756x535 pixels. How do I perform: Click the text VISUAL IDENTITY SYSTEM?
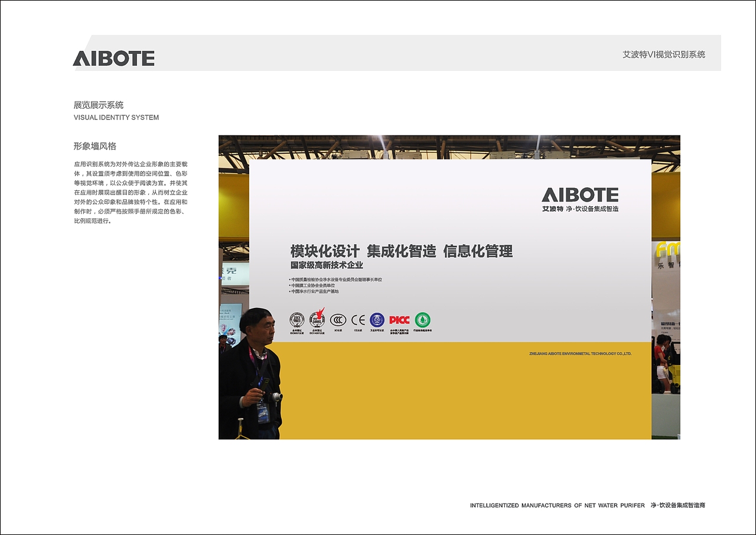pos(116,118)
